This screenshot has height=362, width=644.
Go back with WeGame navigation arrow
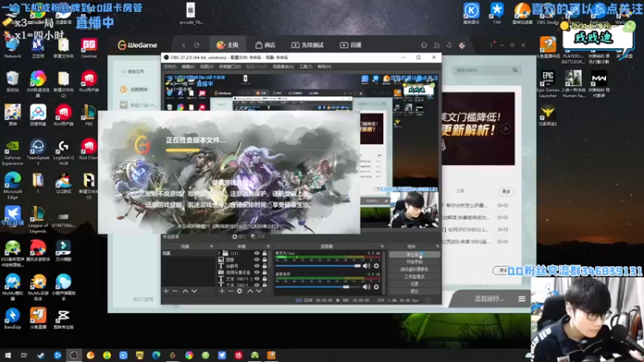tap(184, 45)
